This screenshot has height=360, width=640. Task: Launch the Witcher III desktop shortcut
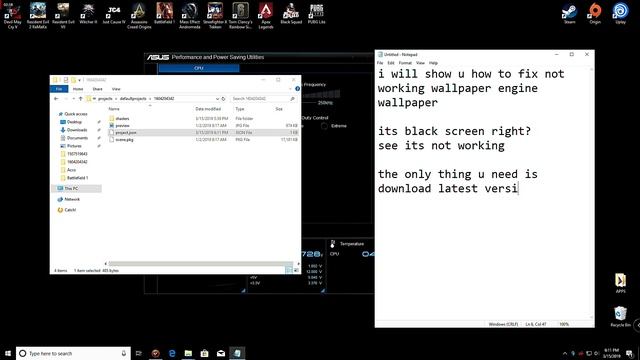pyautogui.click(x=88, y=13)
